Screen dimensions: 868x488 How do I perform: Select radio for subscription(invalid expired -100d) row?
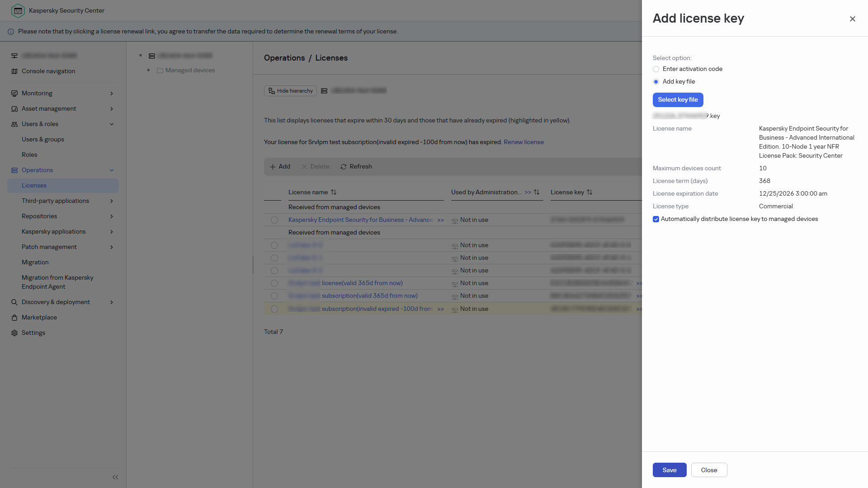point(274,309)
